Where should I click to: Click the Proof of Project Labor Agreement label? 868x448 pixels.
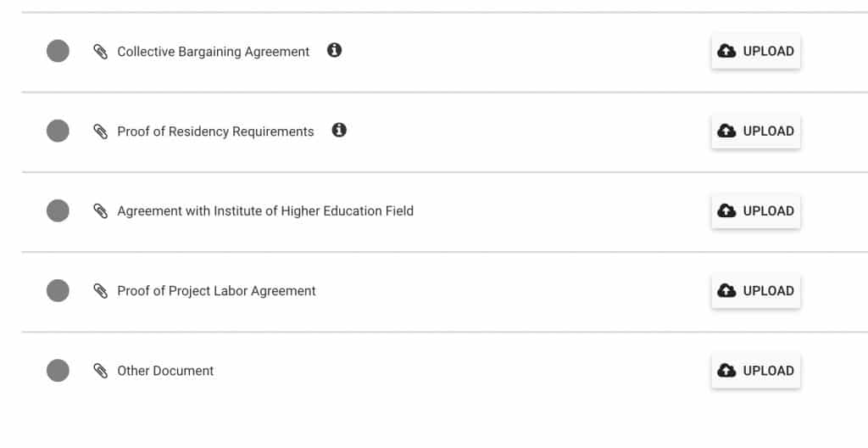pos(216,290)
